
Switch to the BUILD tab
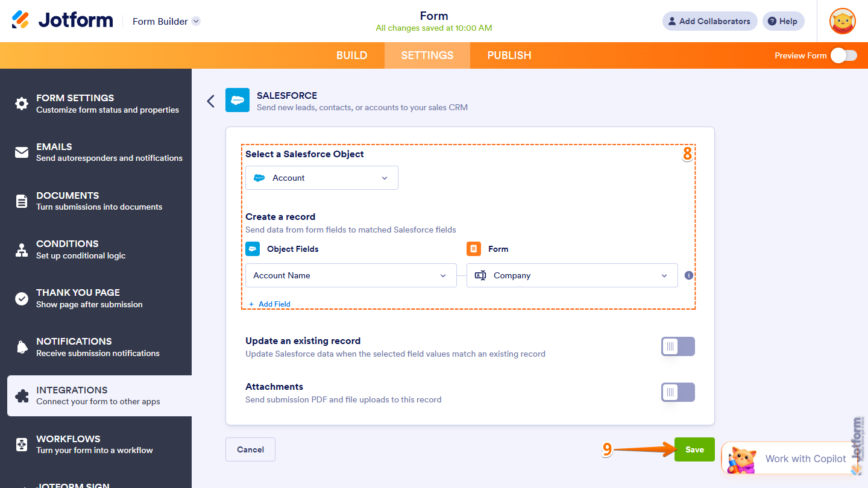click(351, 55)
